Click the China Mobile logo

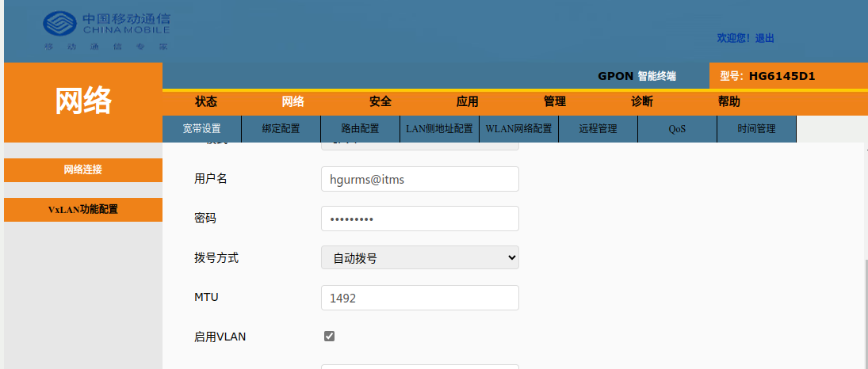click(x=106, y=31)
